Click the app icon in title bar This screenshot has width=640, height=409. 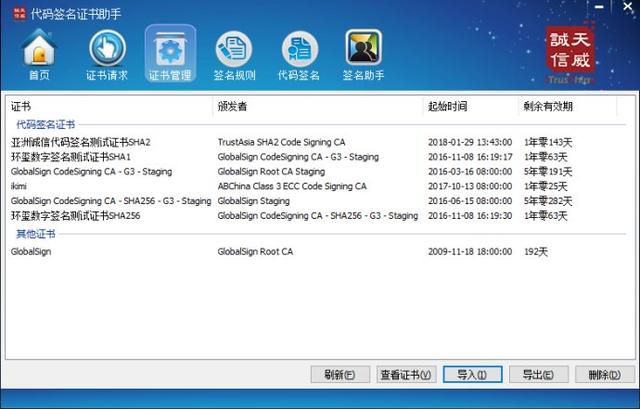[x=19, y=13]
